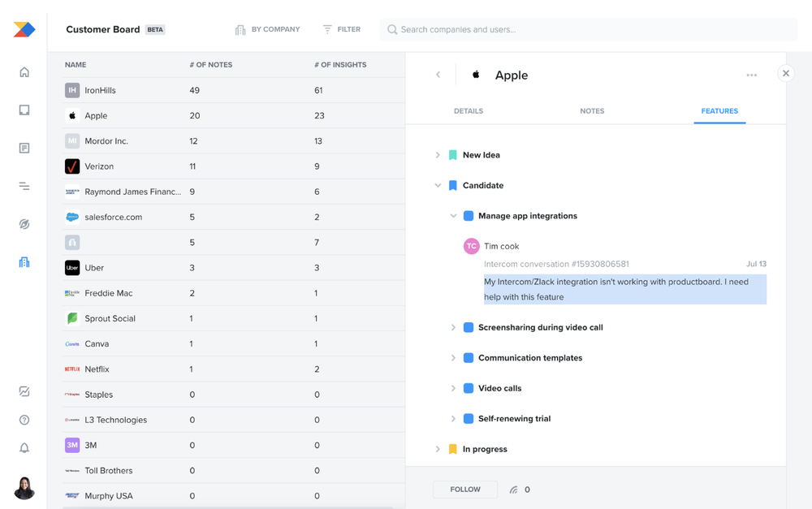Focus the Search companies and users field
The image size is (812, 509).
(588, 29)
